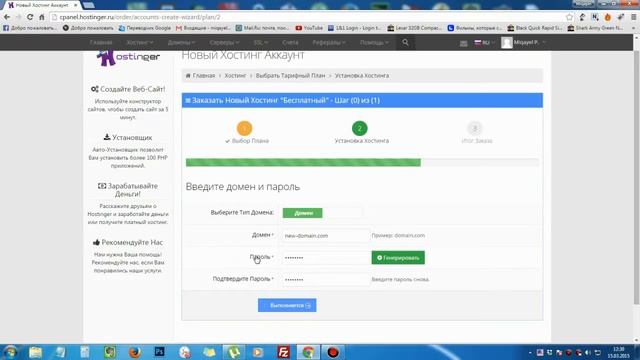Open the Установщик sidebar link
This screenshot has height=360, width=640.
[x=128, y=138]
